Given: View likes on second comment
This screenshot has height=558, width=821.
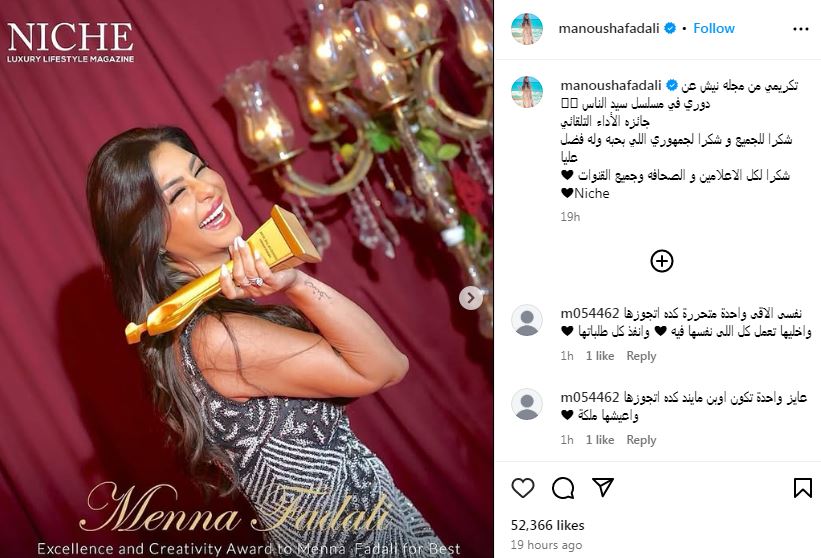Looking at the screenshot, I should click(600, 440).
